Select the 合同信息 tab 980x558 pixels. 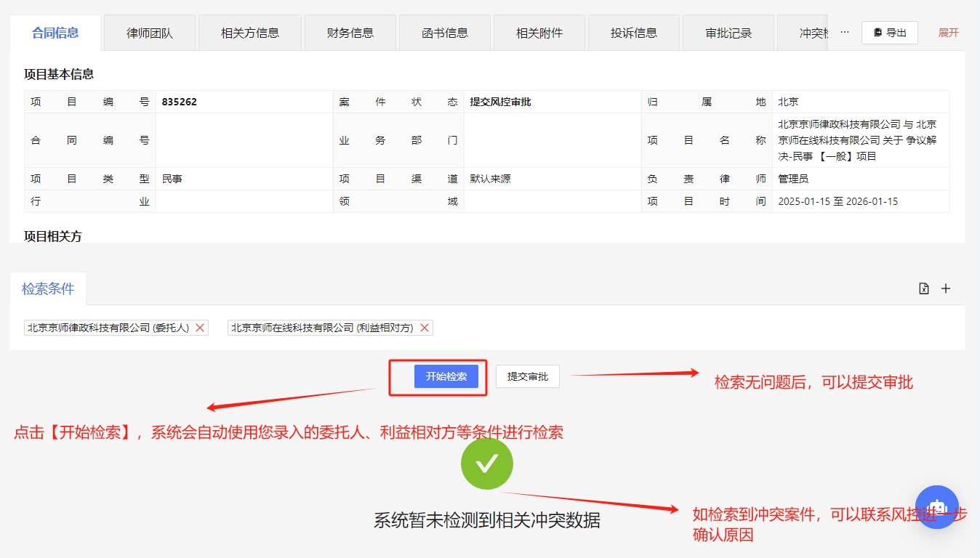[x=55, y=33]
